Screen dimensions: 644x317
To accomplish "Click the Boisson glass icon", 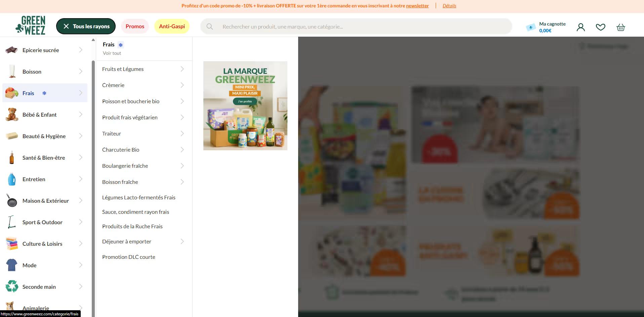I will 12,71.
